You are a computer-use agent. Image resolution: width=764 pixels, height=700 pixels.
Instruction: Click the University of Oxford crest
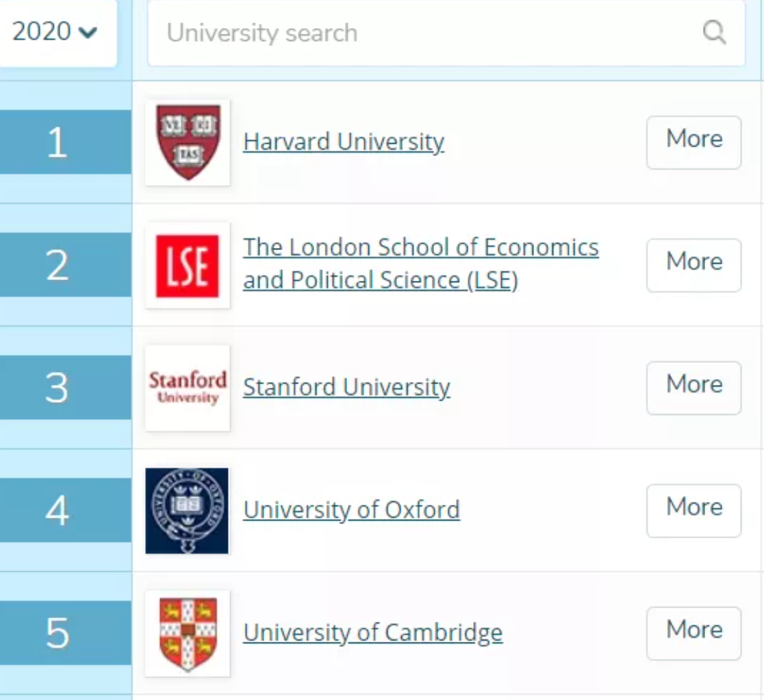187,510
